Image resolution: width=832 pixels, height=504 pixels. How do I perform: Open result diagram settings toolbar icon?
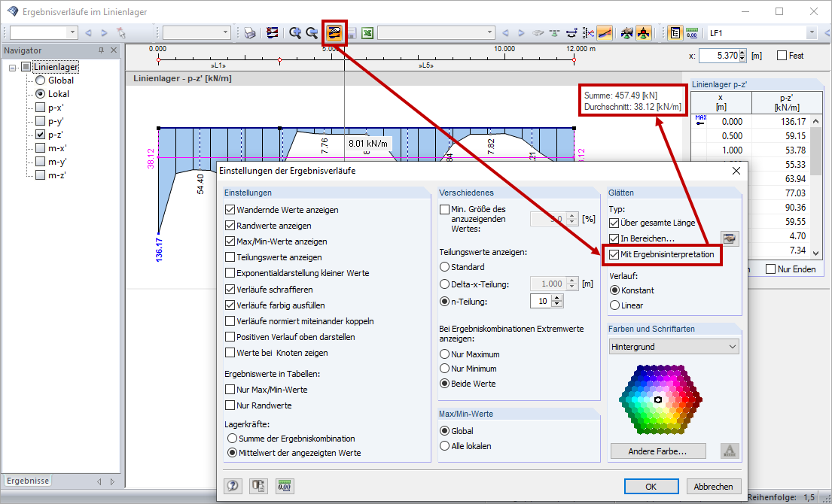tap(334, 33)
